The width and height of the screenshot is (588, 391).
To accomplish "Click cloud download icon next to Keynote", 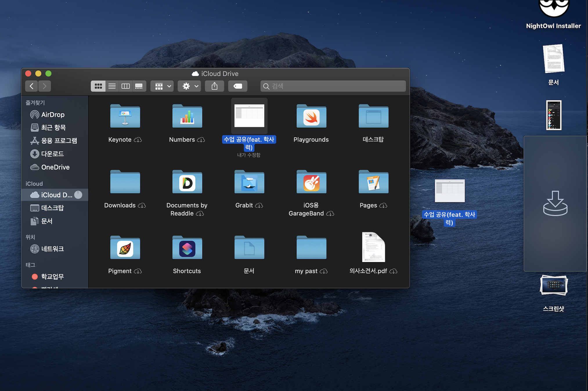I will click(x=138, y=140).
